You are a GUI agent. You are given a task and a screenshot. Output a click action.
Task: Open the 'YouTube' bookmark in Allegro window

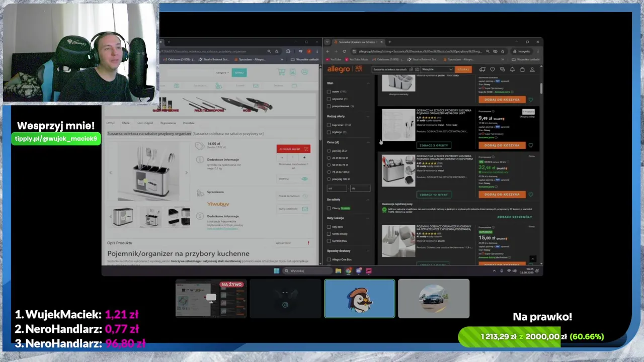click(334, 59)
